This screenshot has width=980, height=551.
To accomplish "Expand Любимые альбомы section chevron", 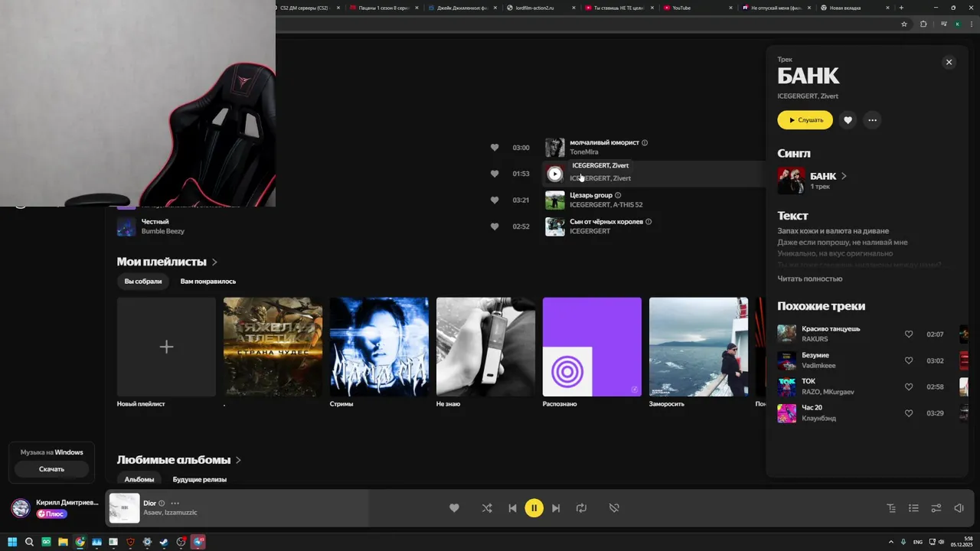I will point(238,460).
